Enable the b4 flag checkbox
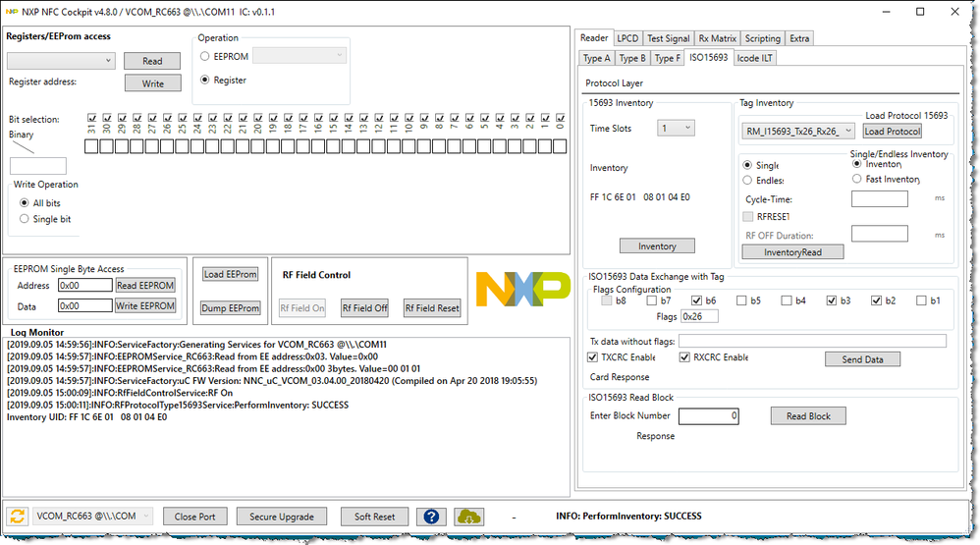This screenshot has width=980, height=545. (x=787, y=300)
